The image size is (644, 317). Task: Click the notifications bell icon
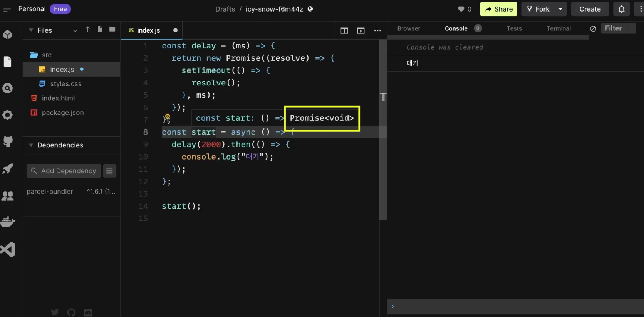click(x=621, y=9)
